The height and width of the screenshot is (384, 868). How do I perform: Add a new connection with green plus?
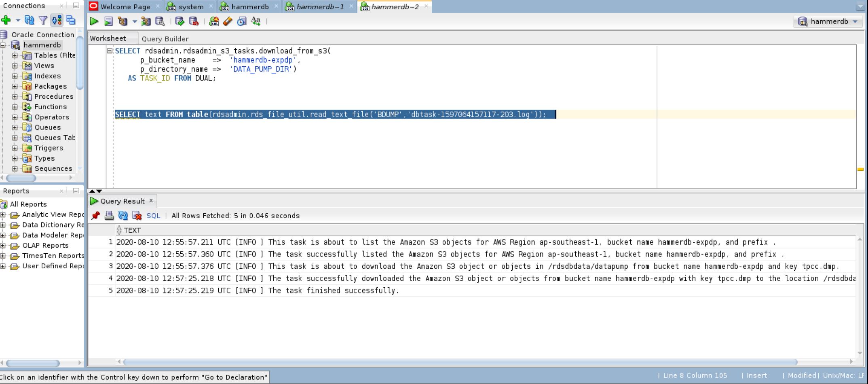click(x=6, y=20)
